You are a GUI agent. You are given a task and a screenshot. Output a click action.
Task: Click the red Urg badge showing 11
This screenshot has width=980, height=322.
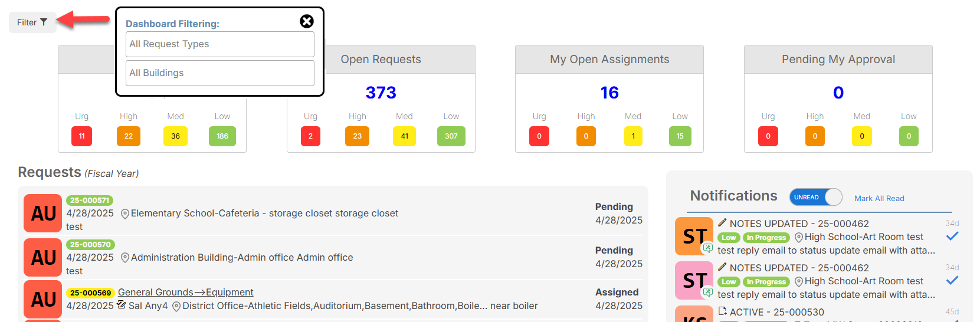pos(82,136)
